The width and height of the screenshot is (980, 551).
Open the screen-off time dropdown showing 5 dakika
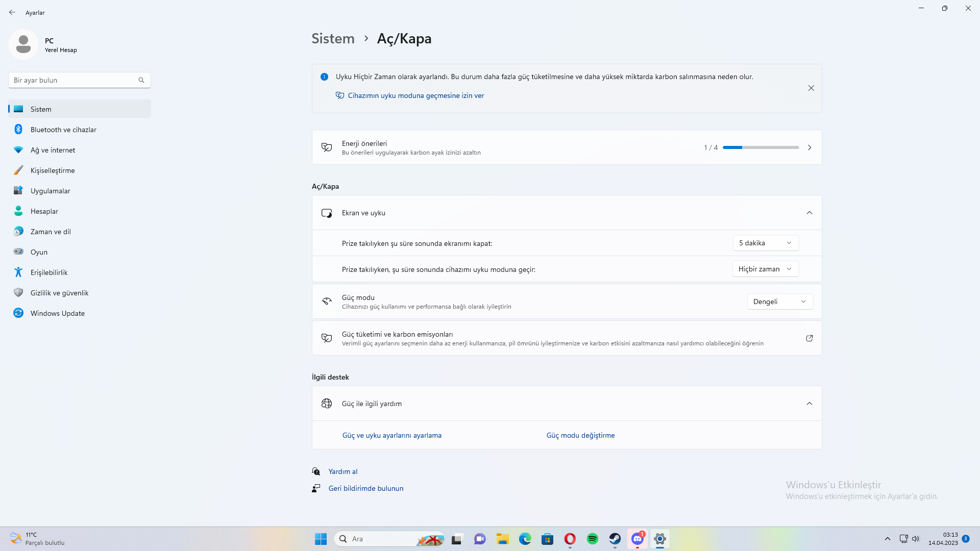click(765, 243)
